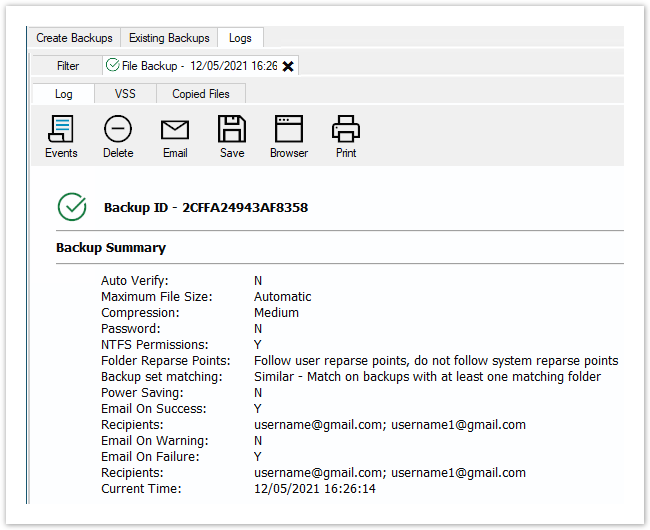Switch to Create Backups tab
This screenshot has width=650, height=530.
(74, 38)
